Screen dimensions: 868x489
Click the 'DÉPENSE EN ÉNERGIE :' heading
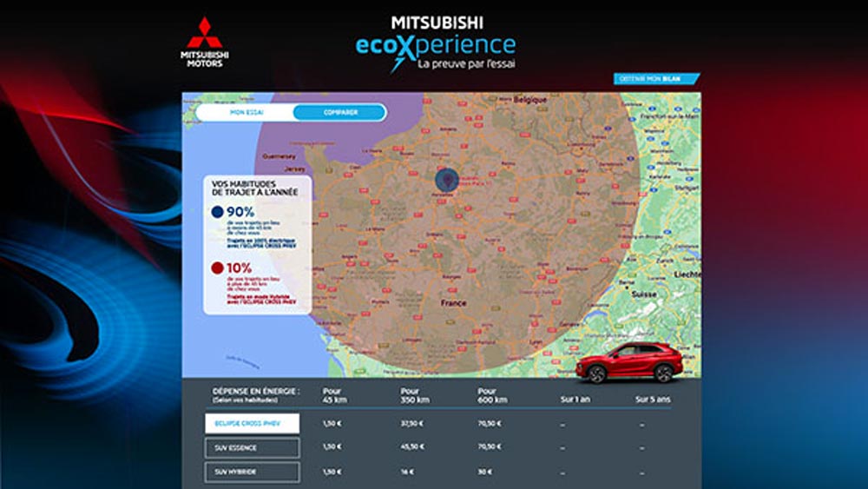point(256,391)
